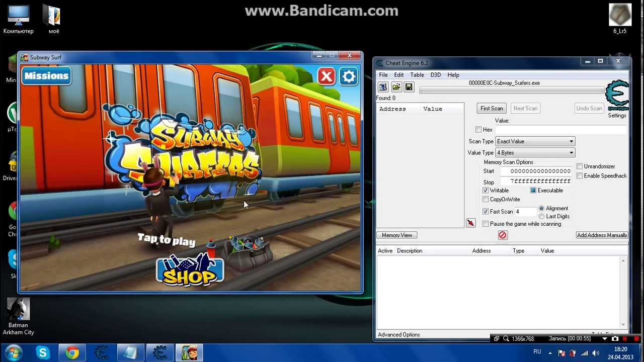The width and height of the screenshot is (644, 362).
Task: Click the open cheat table folder icon
Action: [x=396, y=87]
